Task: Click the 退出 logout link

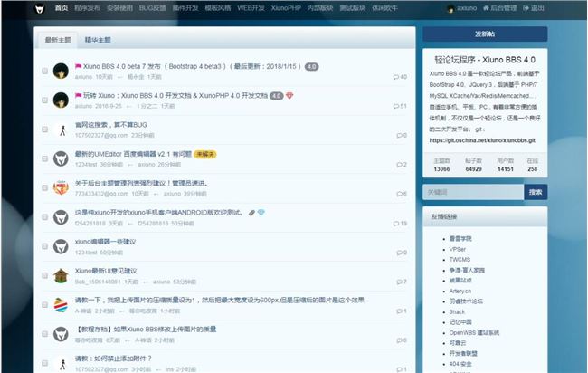Action: [534, 8]
